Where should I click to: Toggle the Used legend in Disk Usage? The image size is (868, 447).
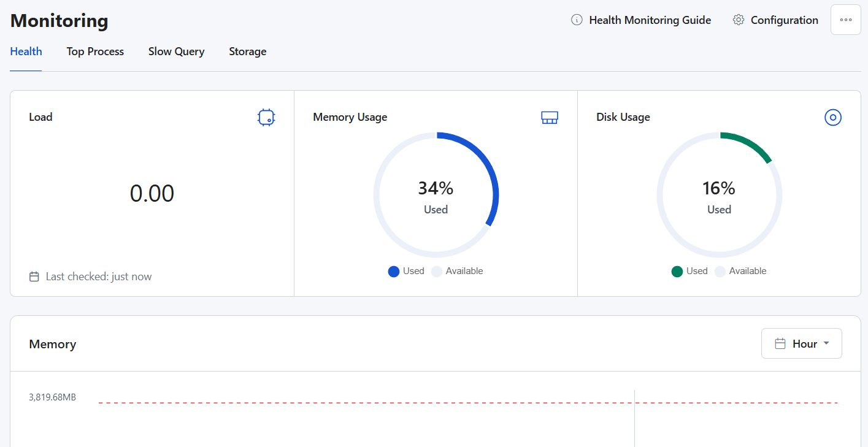[689, 271]
